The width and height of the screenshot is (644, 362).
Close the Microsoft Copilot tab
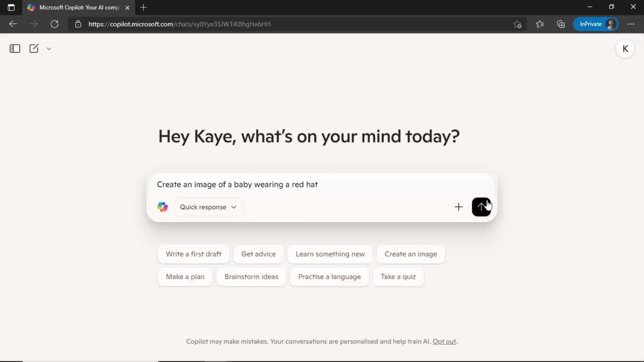click(x=127, y=8)
